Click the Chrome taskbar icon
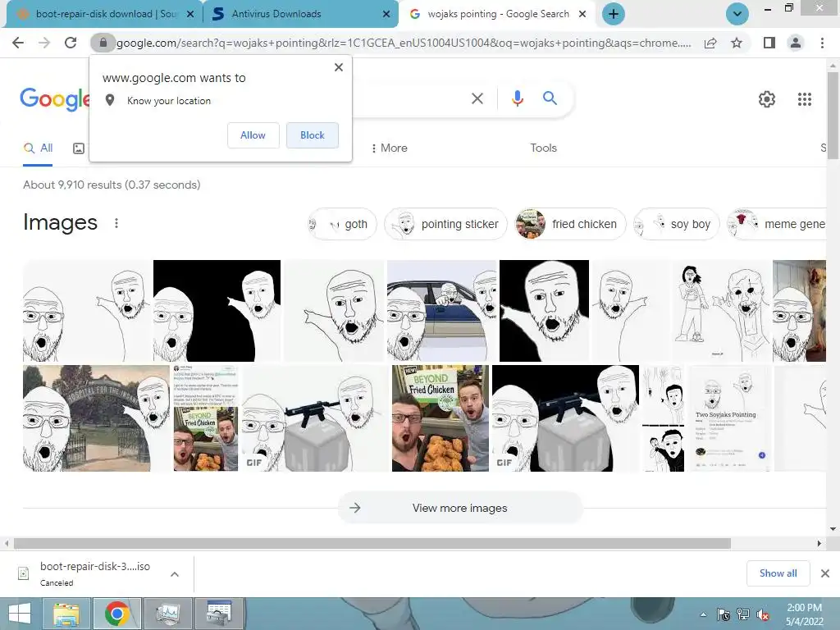Viewport: 840px width, 630px height. (x=117, y=614)
